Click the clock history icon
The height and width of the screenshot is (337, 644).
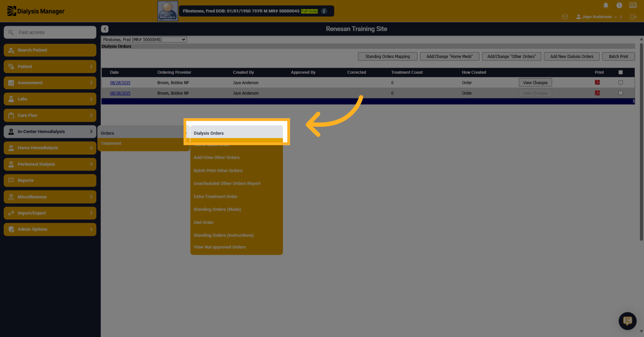click(x=619, y=5)
